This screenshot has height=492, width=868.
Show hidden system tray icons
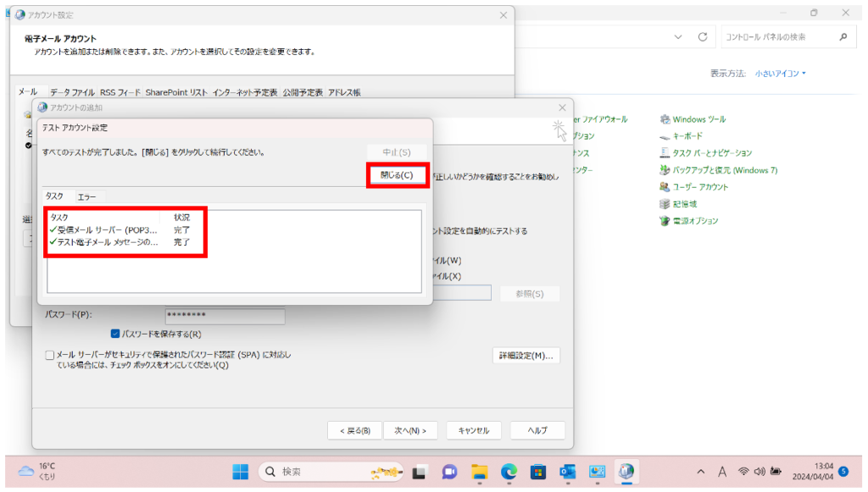(x=700, y=472)
